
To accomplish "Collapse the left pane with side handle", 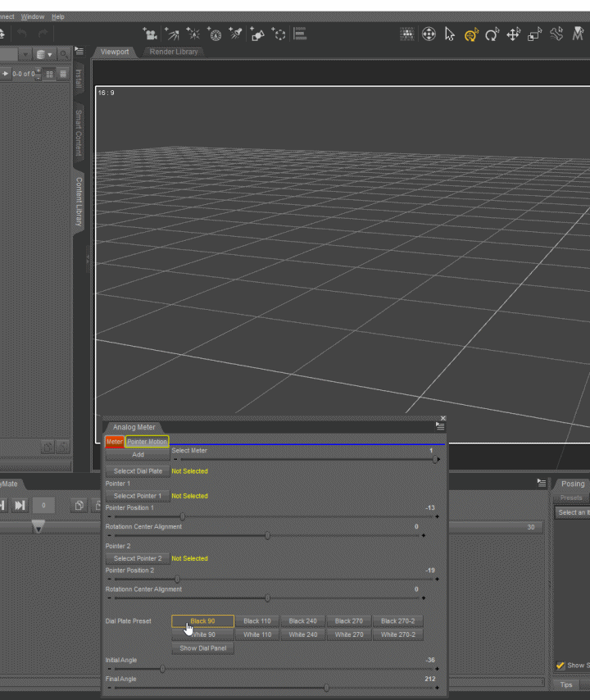I will click(88, 258).
